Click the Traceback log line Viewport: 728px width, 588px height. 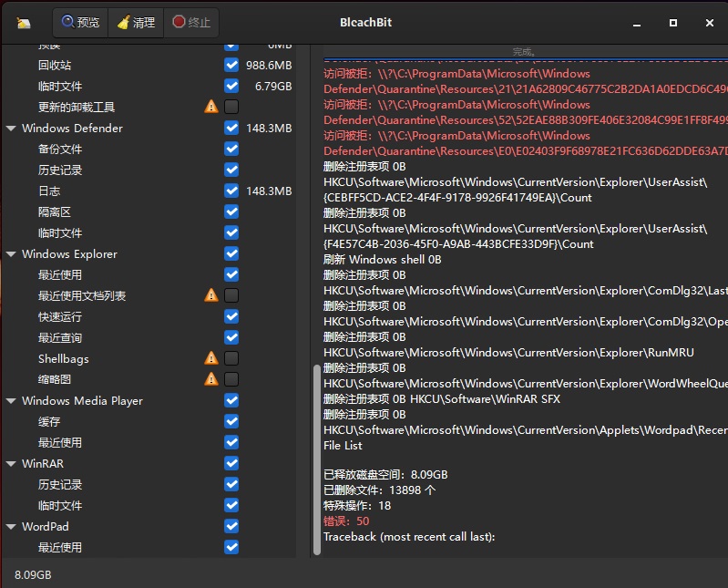[409, 537]
